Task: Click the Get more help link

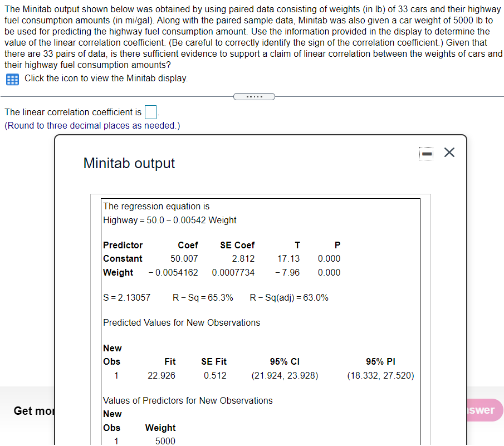Action: click(x=35, y=411)
